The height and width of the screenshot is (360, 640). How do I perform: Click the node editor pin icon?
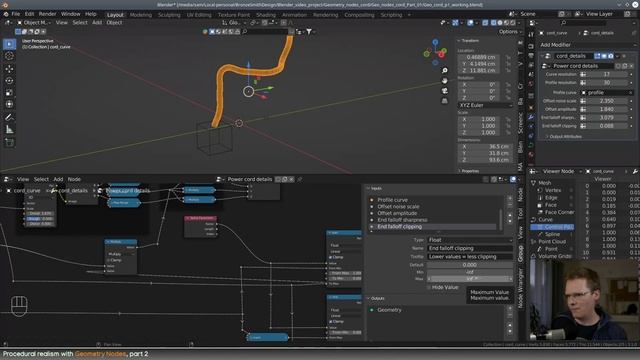(300, 179)
